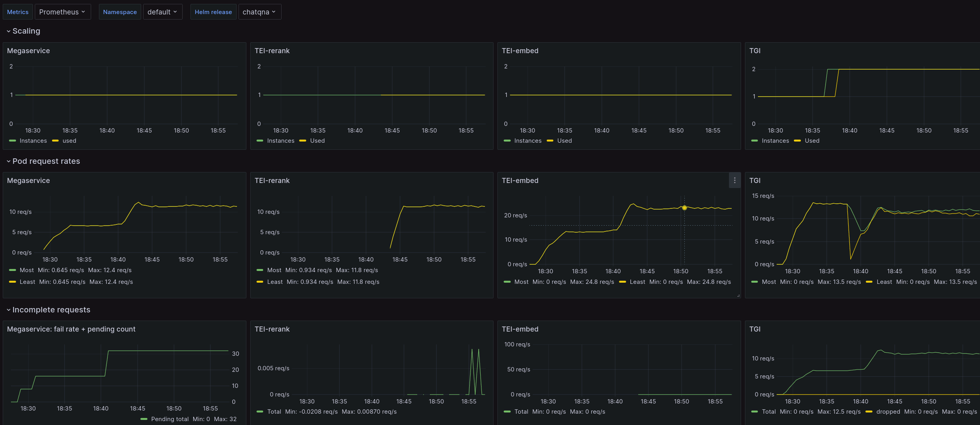Open TEI-embed panel title in Scaling row
This screenshot has width=980, height=425.
[520, 51]
